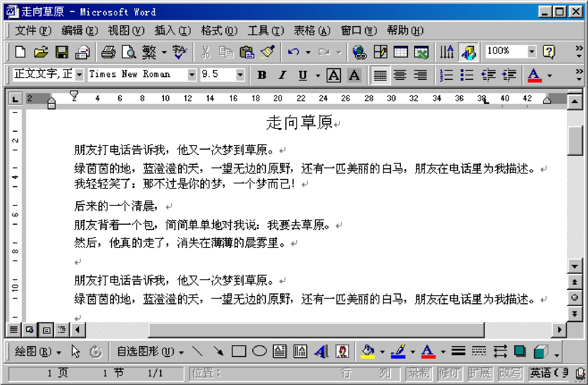Open the 9.5 font size dropdown
This screenshot has height=385, width=588.
(240, 75)
